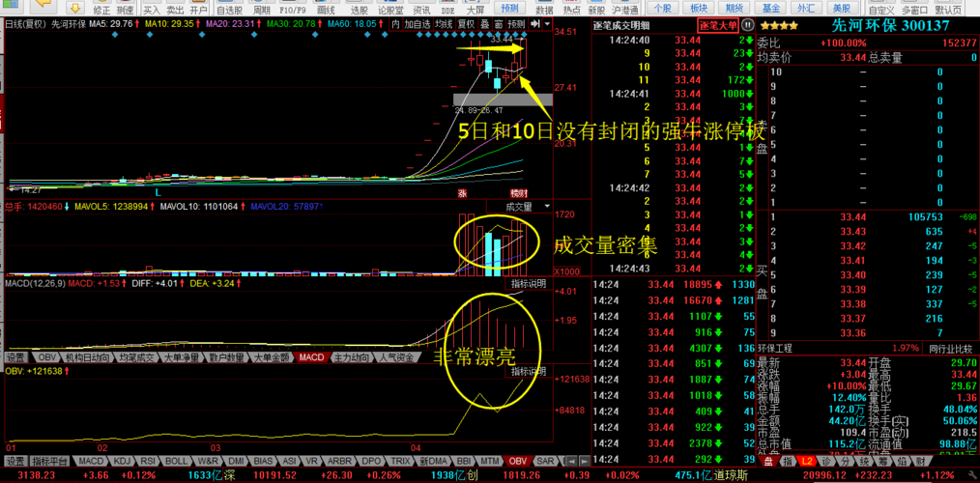Switch to 默认页 default page

click(x=948, y=8)
